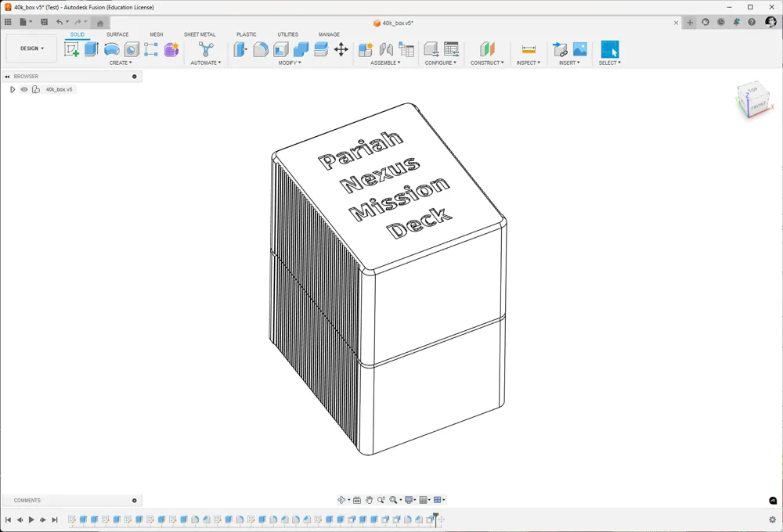Activate the Extrude tool
783x532 pixels.
90,49
